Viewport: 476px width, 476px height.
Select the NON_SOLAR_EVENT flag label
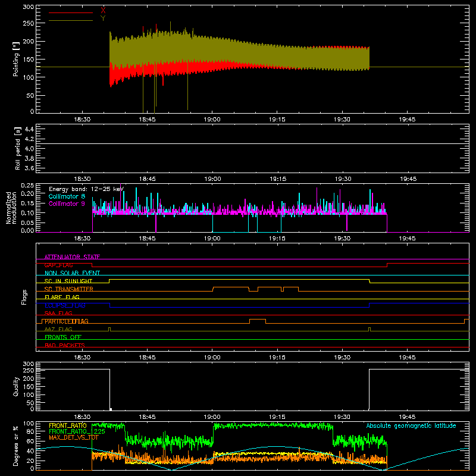(x=72, y=273)
